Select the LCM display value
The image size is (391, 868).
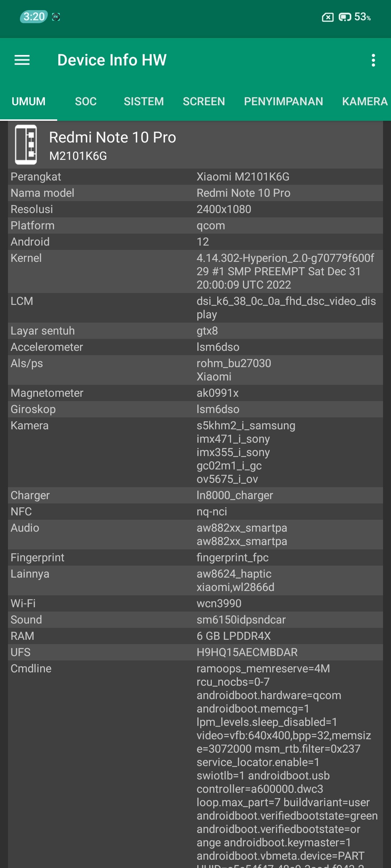coord(286,307)
